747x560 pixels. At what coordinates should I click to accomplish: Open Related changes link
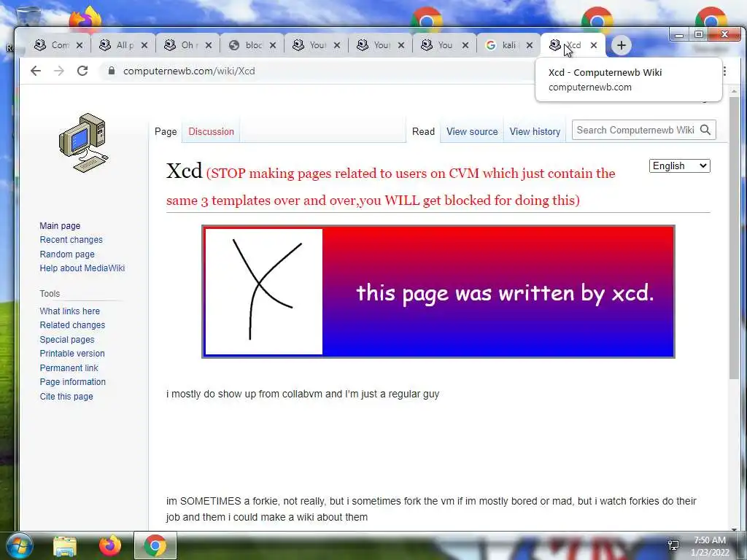click(x=72, y=324)
